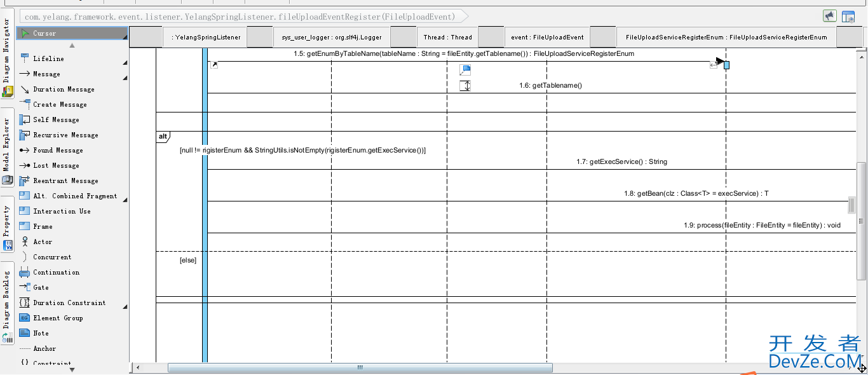This screenshot has height=375, width=868.
Task: Click the null != rigisterEnum guard condition
Action: point(302,150)
